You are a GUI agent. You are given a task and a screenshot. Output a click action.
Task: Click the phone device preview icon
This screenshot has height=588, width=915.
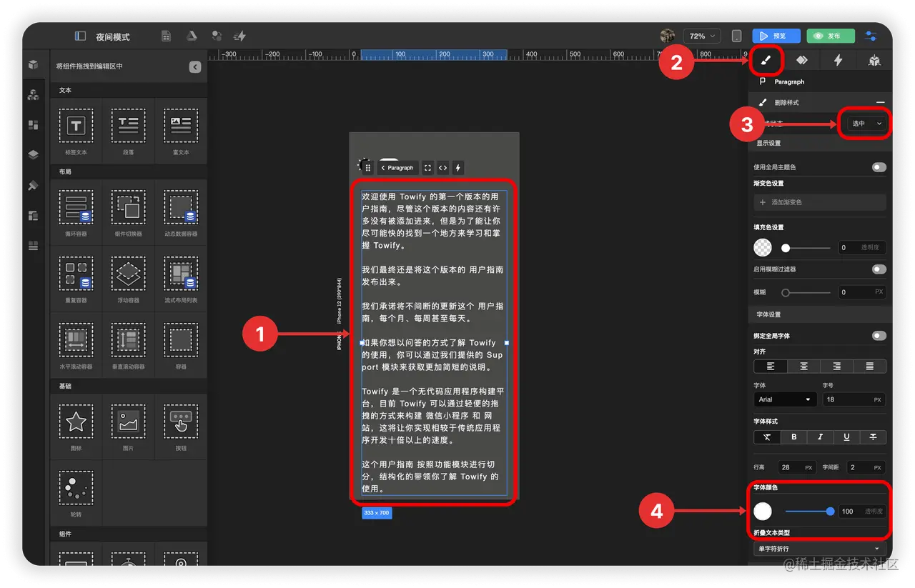click(737, 36)
